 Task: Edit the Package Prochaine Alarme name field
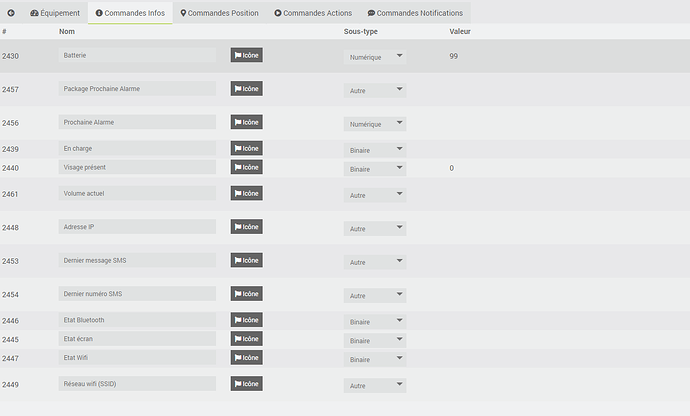[137, 88]
